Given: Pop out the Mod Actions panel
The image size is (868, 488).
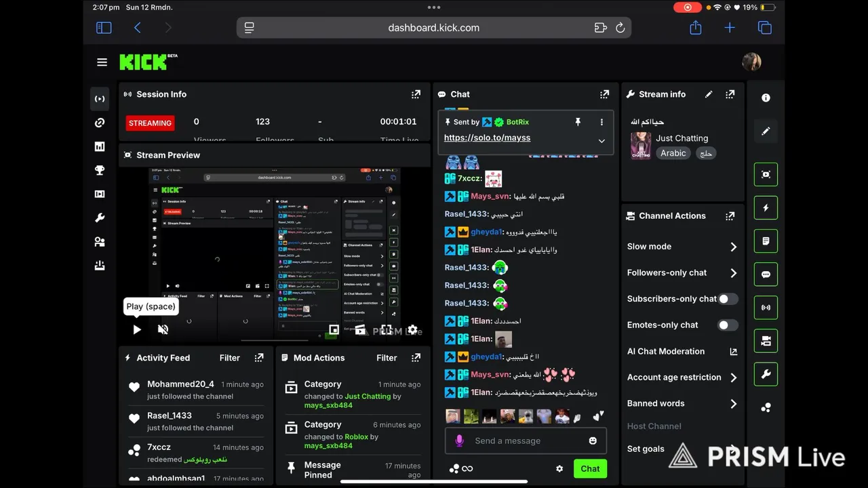Looking at the screenshot, I should [x=416, y=358].
